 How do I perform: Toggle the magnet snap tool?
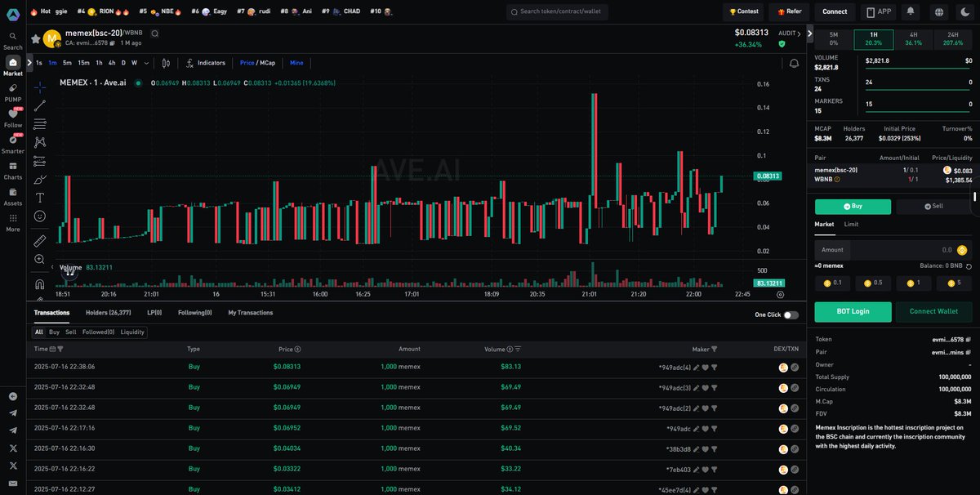39,284
